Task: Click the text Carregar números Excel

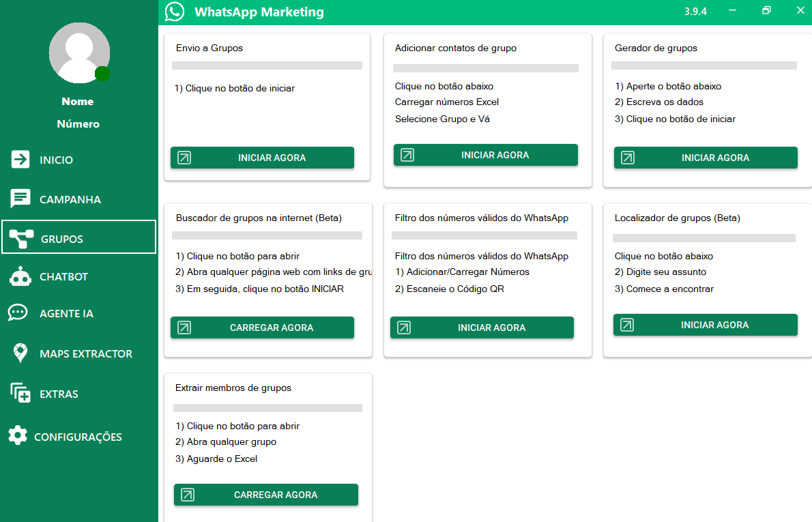Action: pos(447,102)
